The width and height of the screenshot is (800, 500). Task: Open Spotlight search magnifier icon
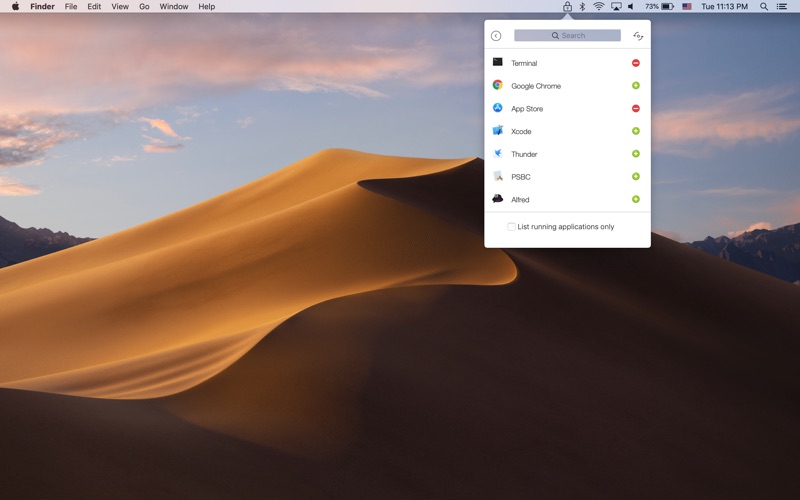[764, 7]
